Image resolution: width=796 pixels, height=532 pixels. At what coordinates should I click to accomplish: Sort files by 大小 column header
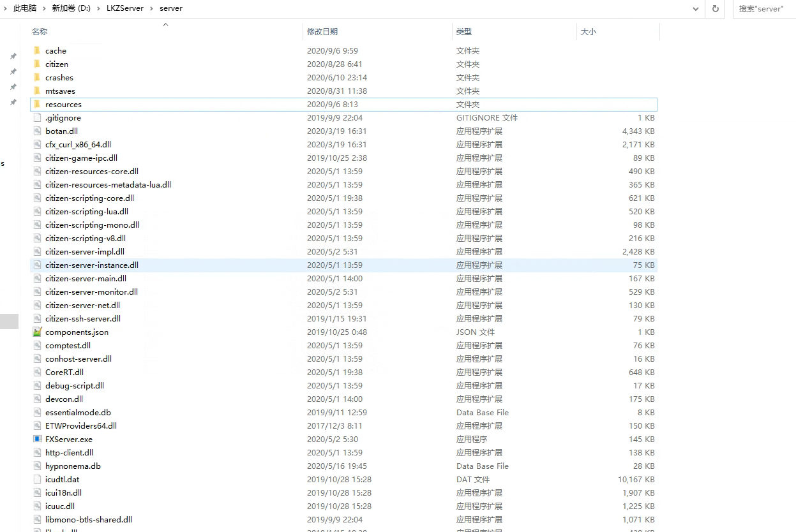(588, 31)
